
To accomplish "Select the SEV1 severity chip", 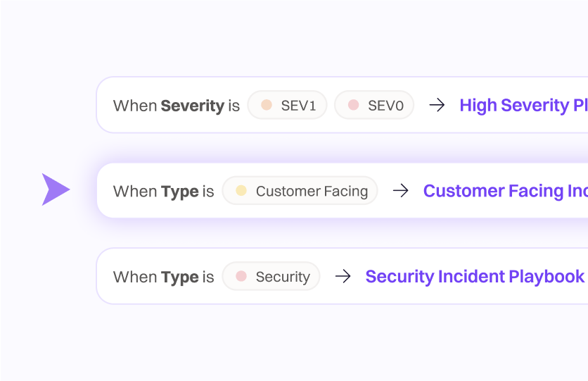I will coord(287,106).
